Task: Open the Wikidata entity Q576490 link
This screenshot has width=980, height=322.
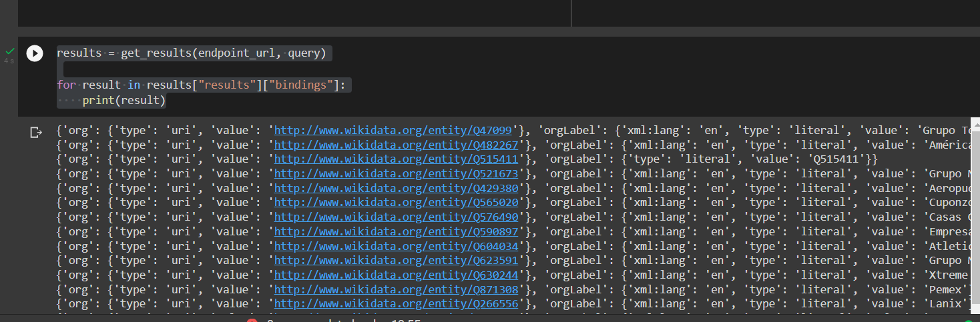Action: point(396,217)
